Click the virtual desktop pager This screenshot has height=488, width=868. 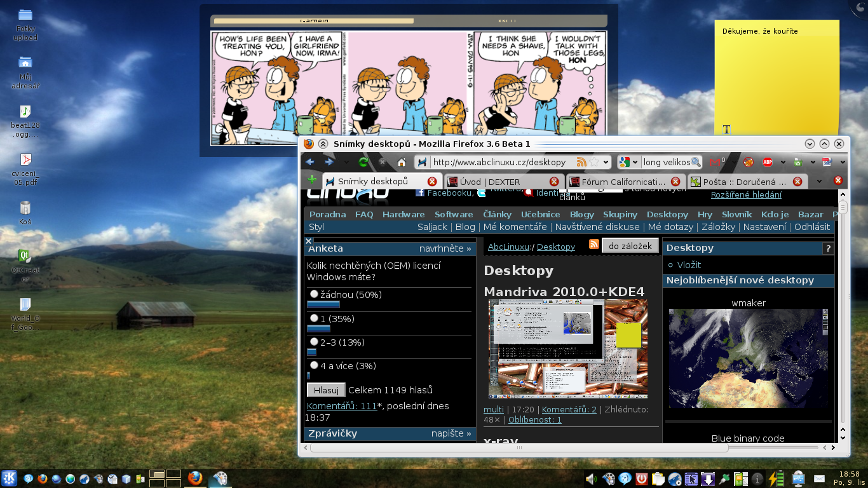point(165,478)
